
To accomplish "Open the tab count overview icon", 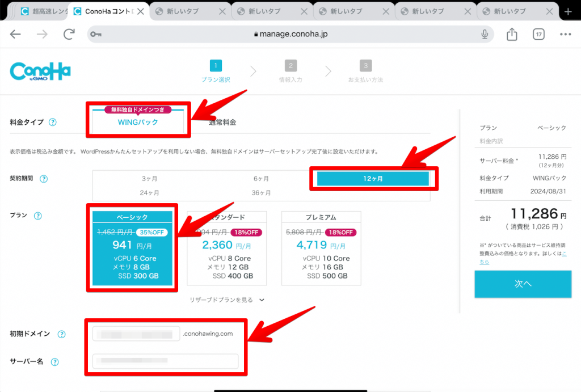I will pyautogui.click(x=538, y=35).
